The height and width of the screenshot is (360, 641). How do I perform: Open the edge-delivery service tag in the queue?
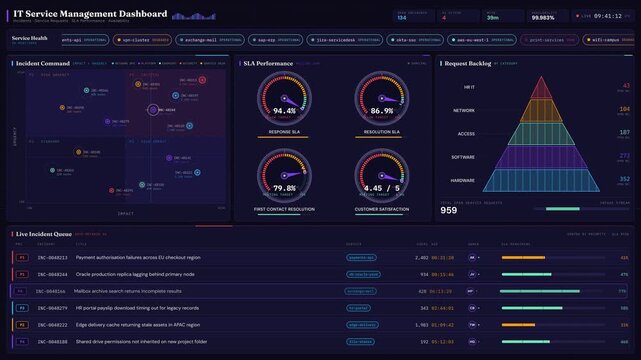coord(362,325)
